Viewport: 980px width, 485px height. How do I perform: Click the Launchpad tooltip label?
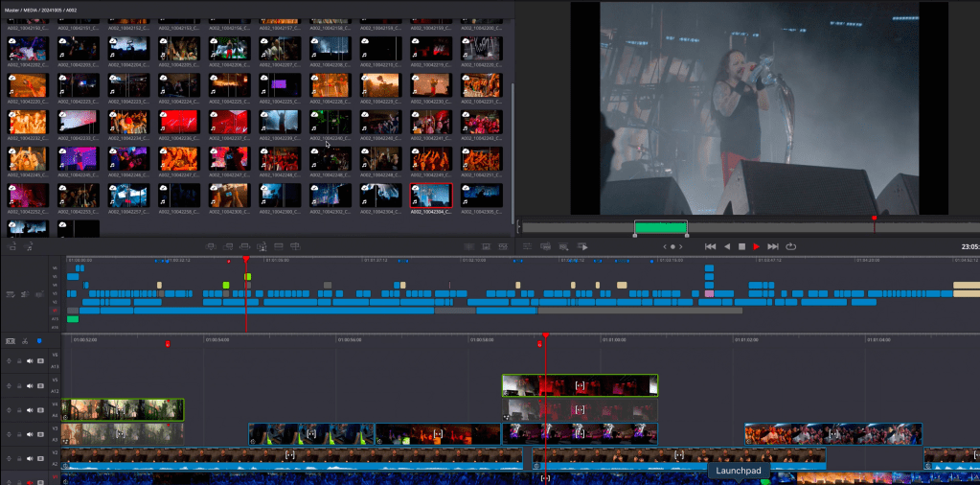[x=738, y=471]
